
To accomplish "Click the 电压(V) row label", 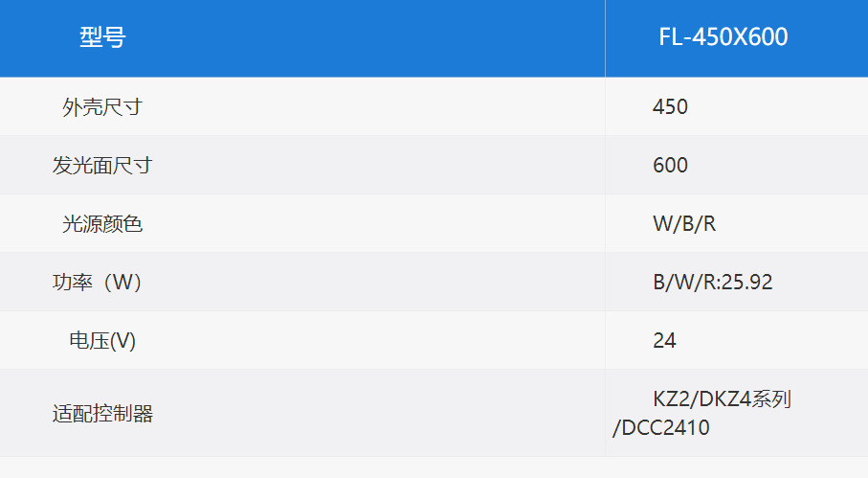I will coord(102,341).
